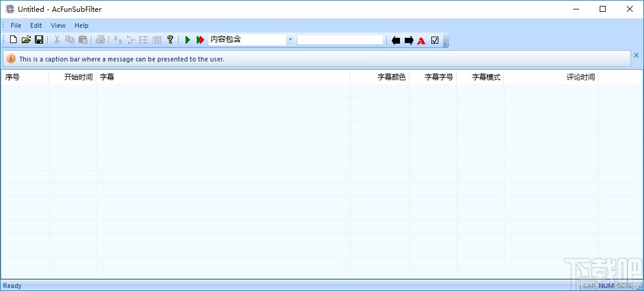This screenshot has width=644, height=291.
Task: Switch to list view icon
Action: [144, 40]
